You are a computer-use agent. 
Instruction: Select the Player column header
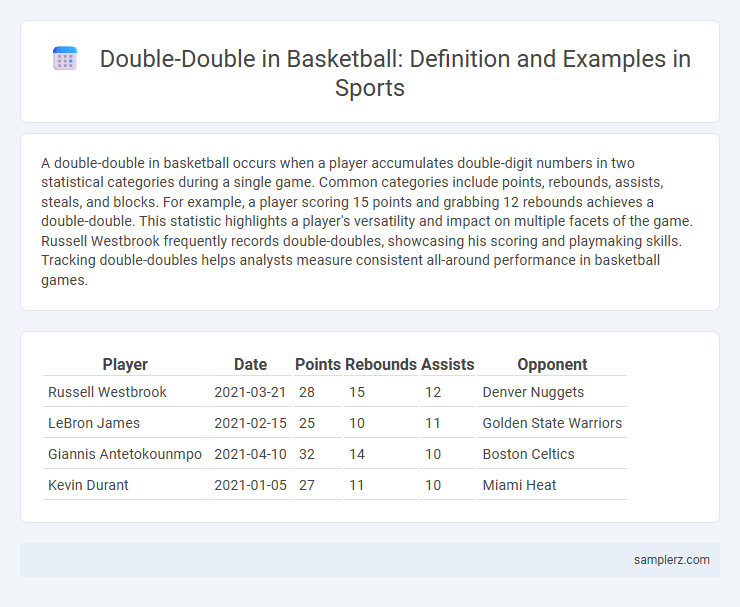click(x=125, y=364)
